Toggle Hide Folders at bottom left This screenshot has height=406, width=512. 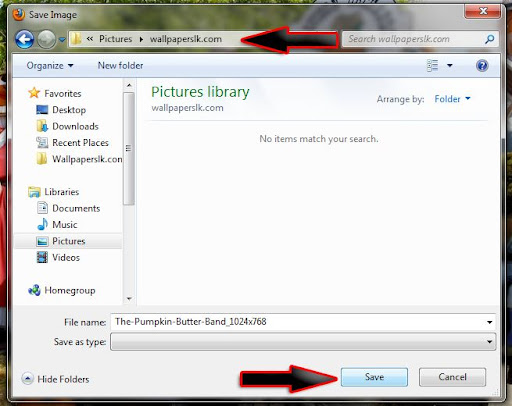tap(55, 379)
